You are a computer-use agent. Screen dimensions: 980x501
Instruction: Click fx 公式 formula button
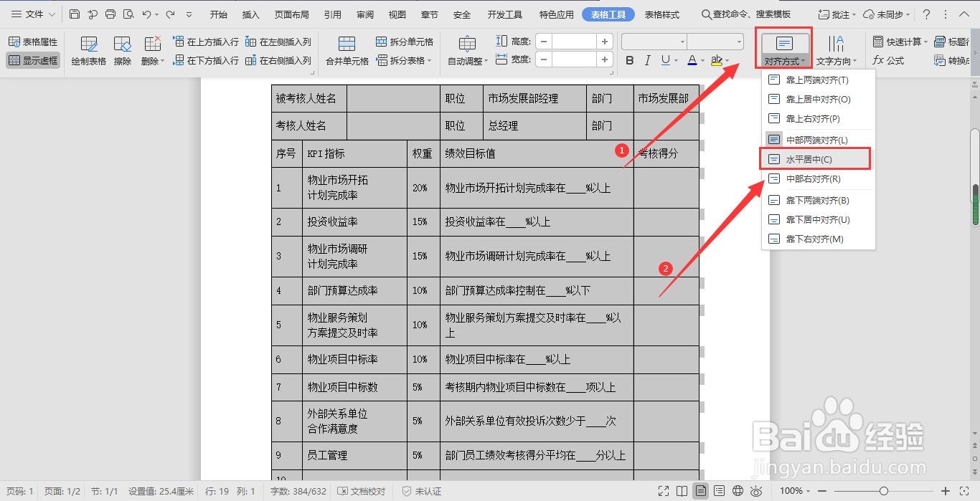888,61
